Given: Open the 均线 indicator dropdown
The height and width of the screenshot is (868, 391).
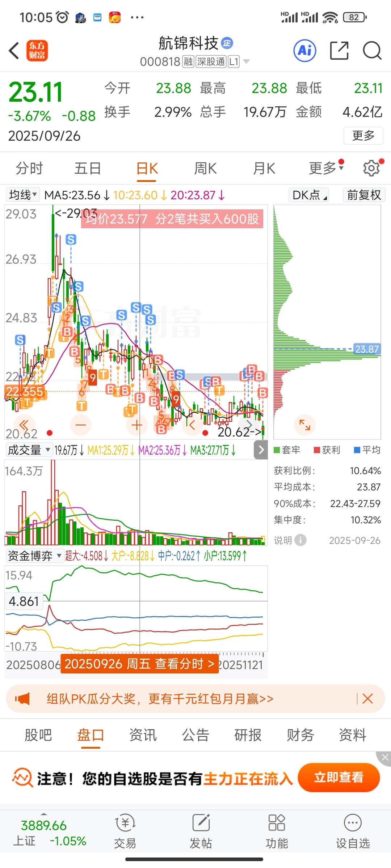Looking at the screenshot, I should point(23,195).
